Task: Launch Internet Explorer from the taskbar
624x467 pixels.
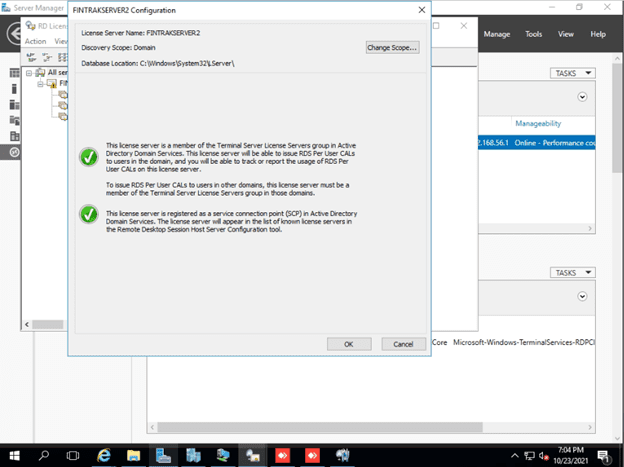Action: pyautogui.click(x=104, y=455)
